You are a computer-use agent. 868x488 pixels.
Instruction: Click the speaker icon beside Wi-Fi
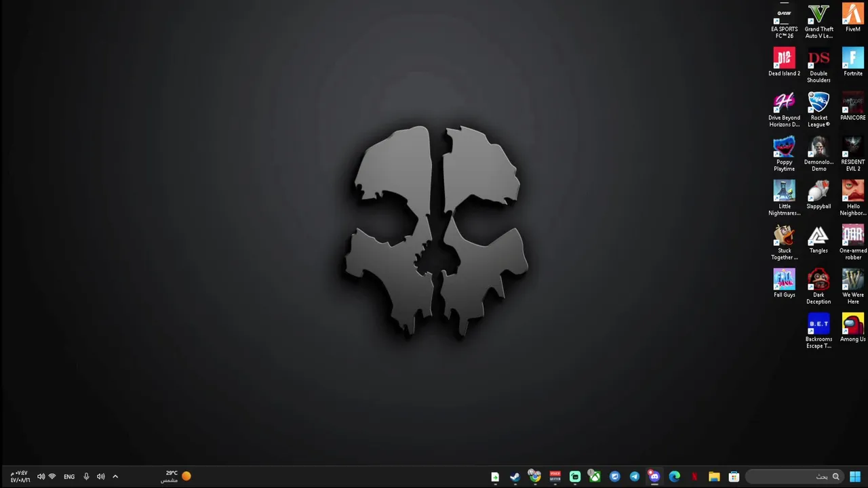(41, 476)
